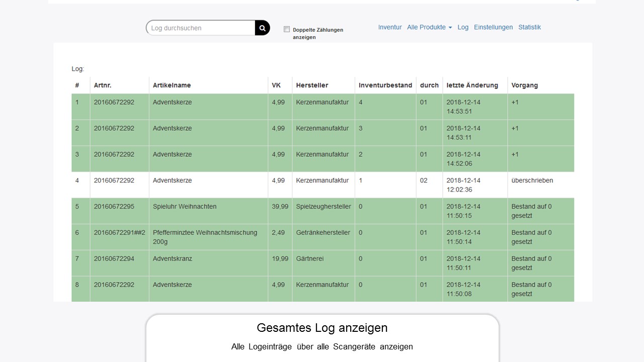
Task: Select the Spieluhr Weihnachten log row
Action: pyautogui.click(x=185, y=207)
